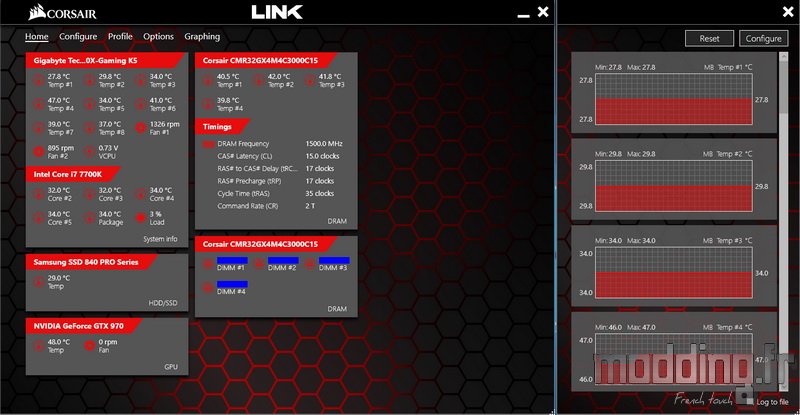The height and width of the screenshot is (415, 800).
Task: Open the Options tab
Action: 158,36
